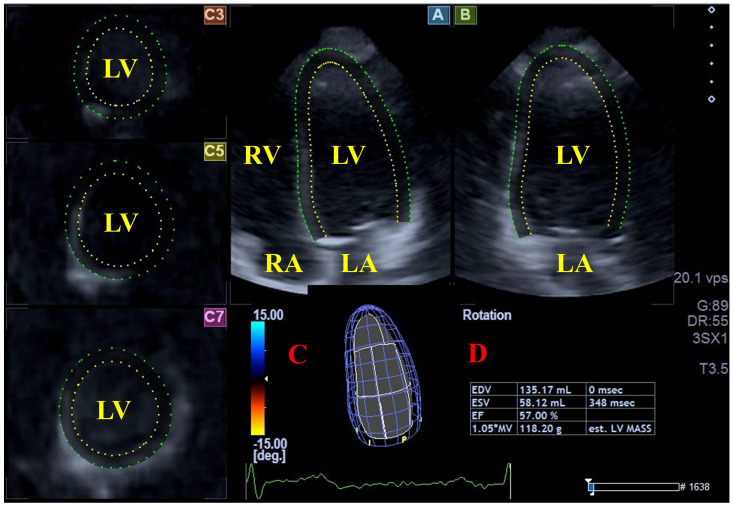Screen dimensions: 734x506
Task: Click the [deg.] unit label
Action: 269,455
